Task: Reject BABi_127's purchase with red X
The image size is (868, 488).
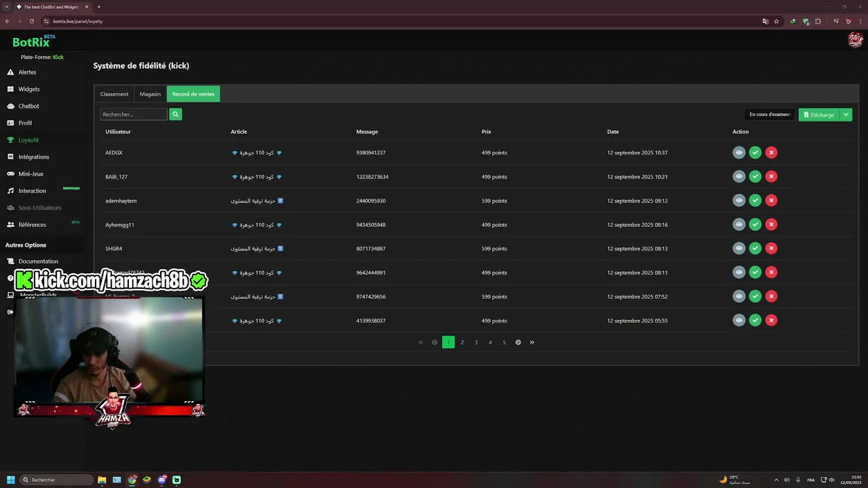Action: pos(771,176)
